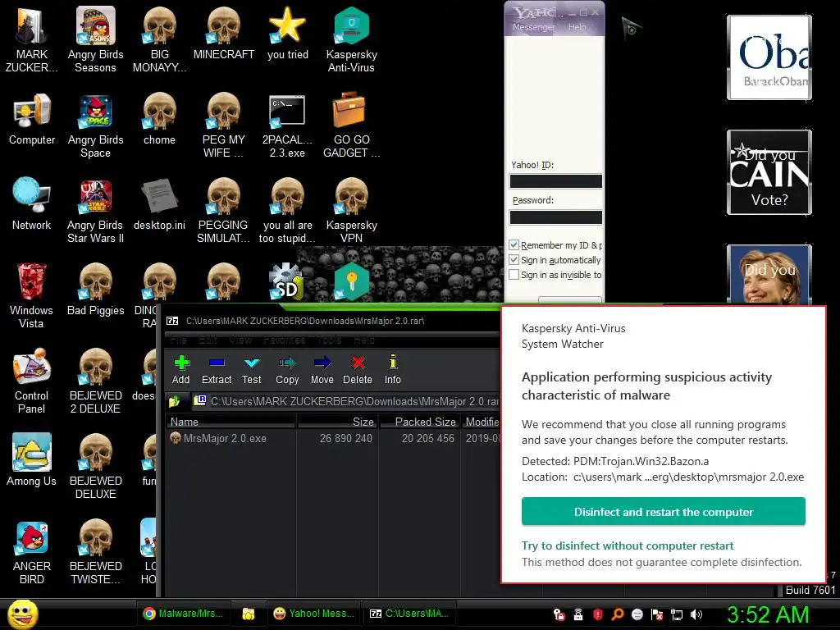Enable Sign in as invisible checkbox
Image resolution: width=840 pixels, height=630 pixels.
pos(514,274)
